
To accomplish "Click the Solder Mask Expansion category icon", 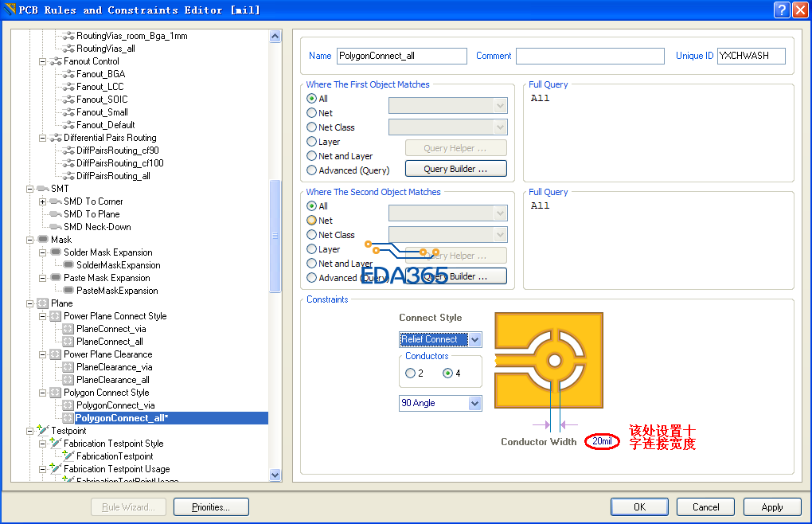I will click(56, 252).
